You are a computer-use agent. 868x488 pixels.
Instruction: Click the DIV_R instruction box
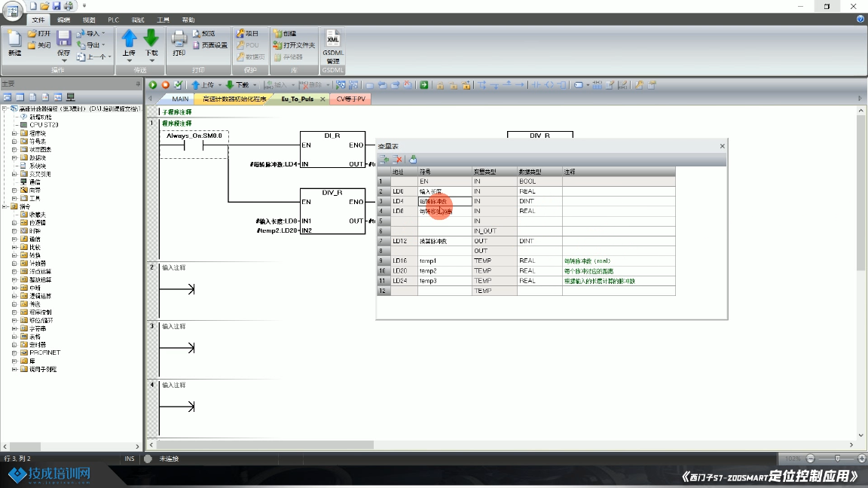coord(333,212)
